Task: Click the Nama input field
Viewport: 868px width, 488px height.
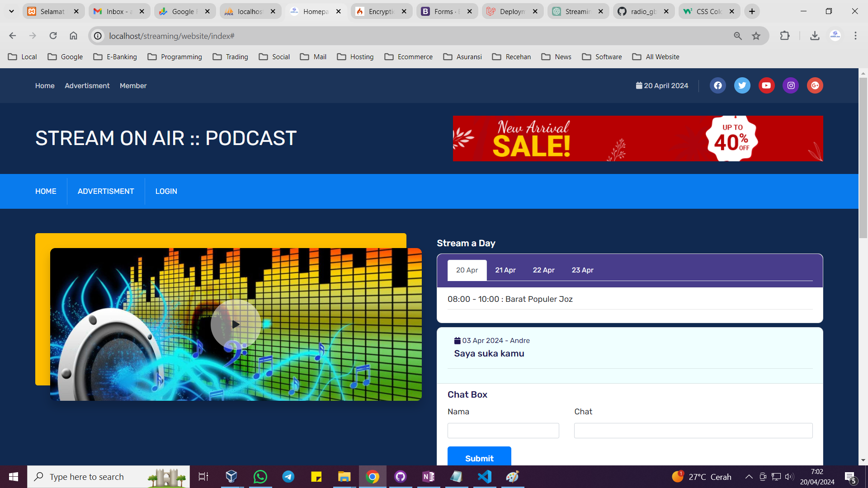Action: pos(503,431)
